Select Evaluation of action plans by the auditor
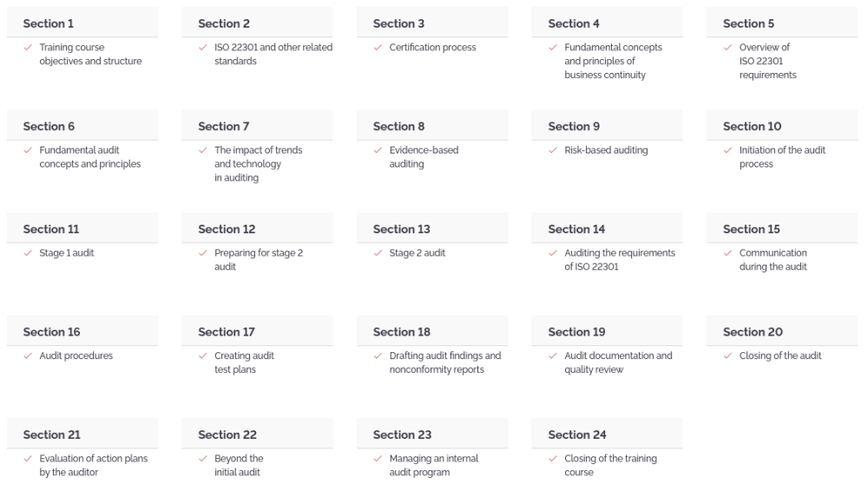868x504 pixels. click(x=93, y=466)
